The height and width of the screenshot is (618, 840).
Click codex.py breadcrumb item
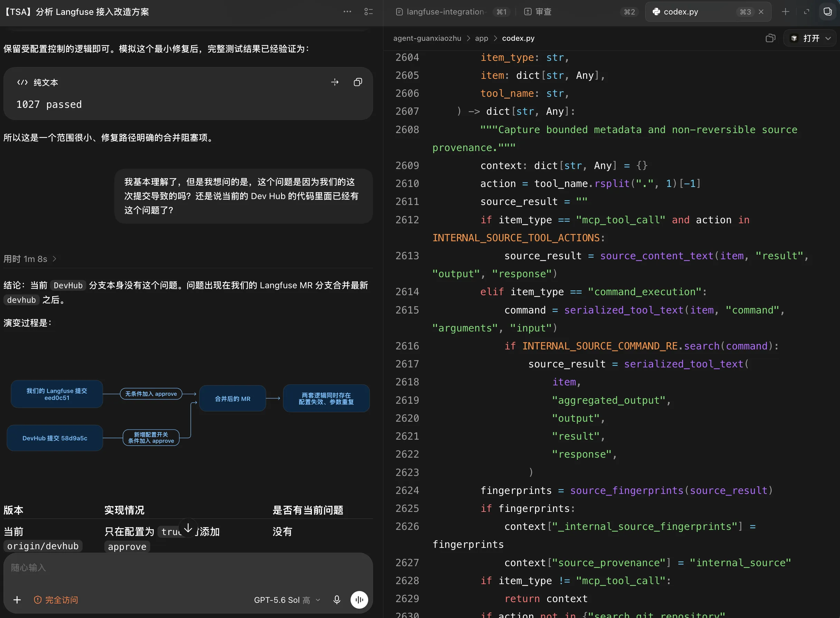[x=518, y=38]
